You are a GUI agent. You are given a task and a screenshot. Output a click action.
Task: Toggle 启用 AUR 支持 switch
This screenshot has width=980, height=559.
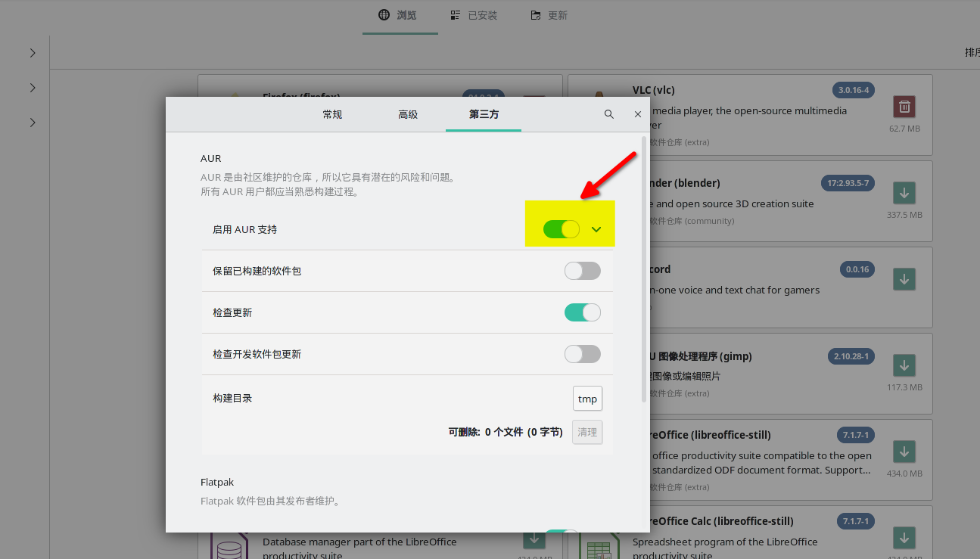click(x=562, y=229)
